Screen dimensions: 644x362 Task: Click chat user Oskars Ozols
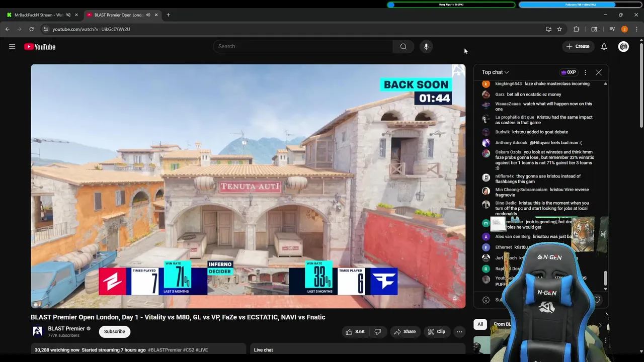(x=508, y=152)
